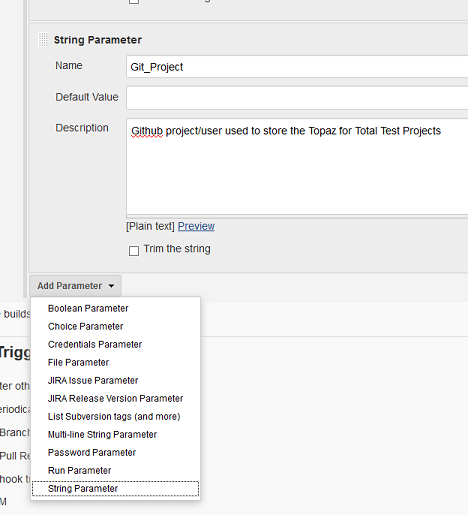Select Boolean Parameter from the menu
The height and width of the screenshot is (515, 468).
click(x=88, y=308)
